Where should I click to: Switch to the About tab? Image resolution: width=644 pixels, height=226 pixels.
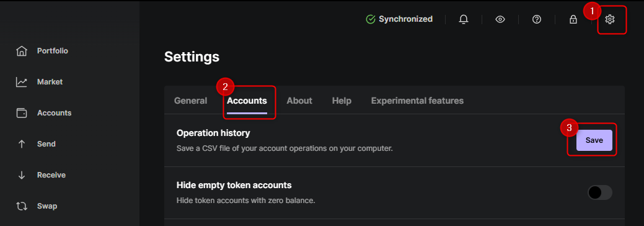[299, 101]
